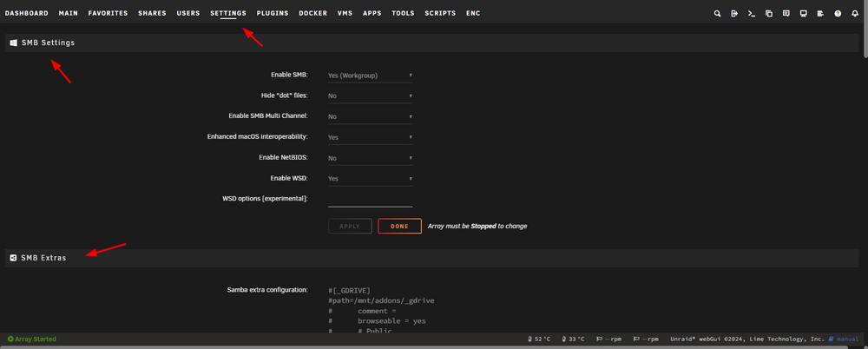Click the "WSD options [experimental]:" label
Image resolution: width=868 pixels, height=349 pixels.
click(265, 198)
